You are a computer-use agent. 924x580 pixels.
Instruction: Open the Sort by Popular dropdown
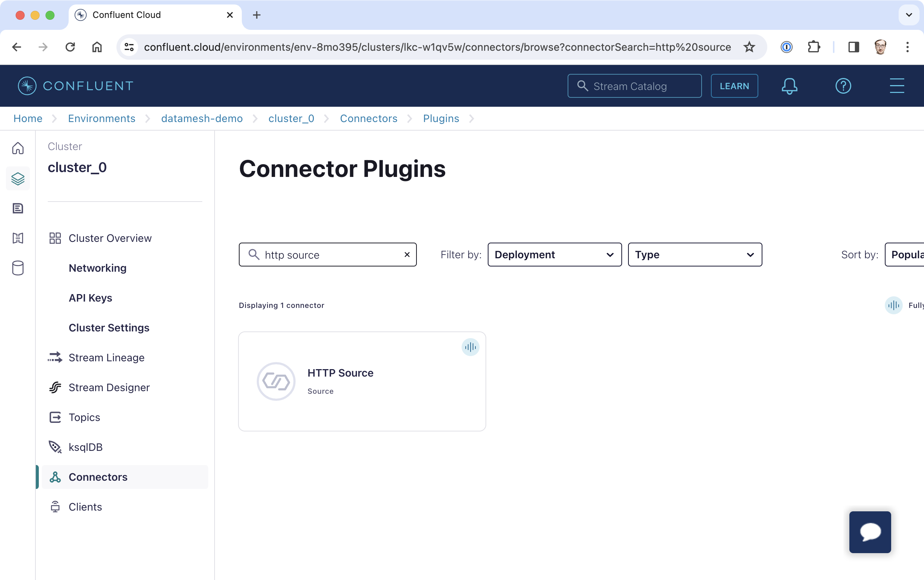905,255
